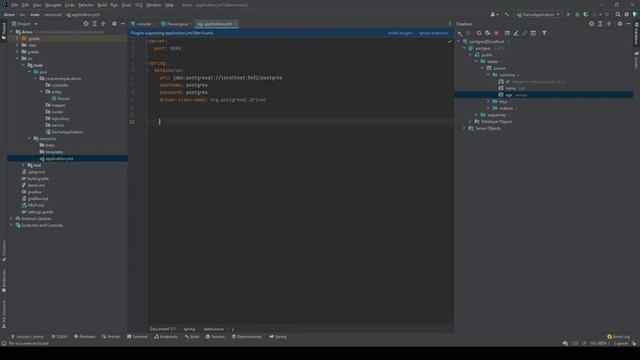This screenshot has width=640, height=360.
Task: Select opened file target icon in Project panel
Action: click(x=86, y=24)
